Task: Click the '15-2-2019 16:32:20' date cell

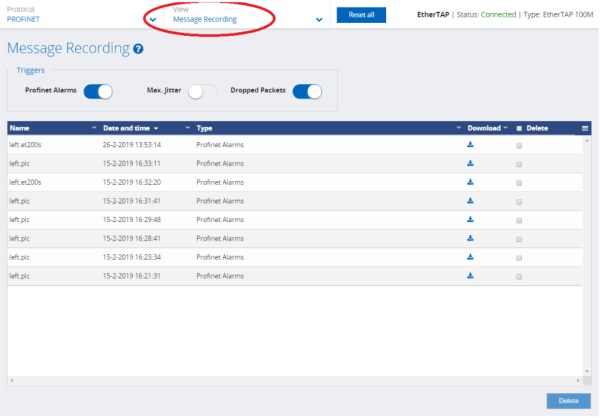Action: (x=132, y=182)
